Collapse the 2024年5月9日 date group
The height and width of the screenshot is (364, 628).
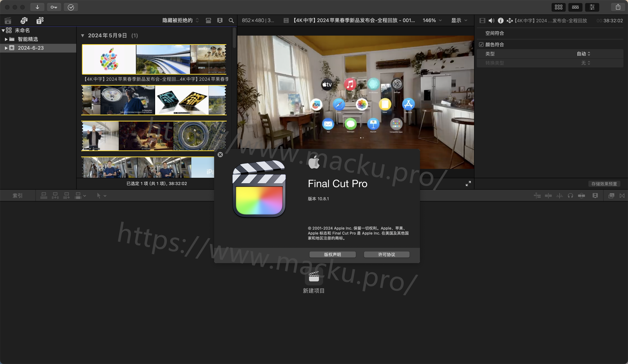83,36
